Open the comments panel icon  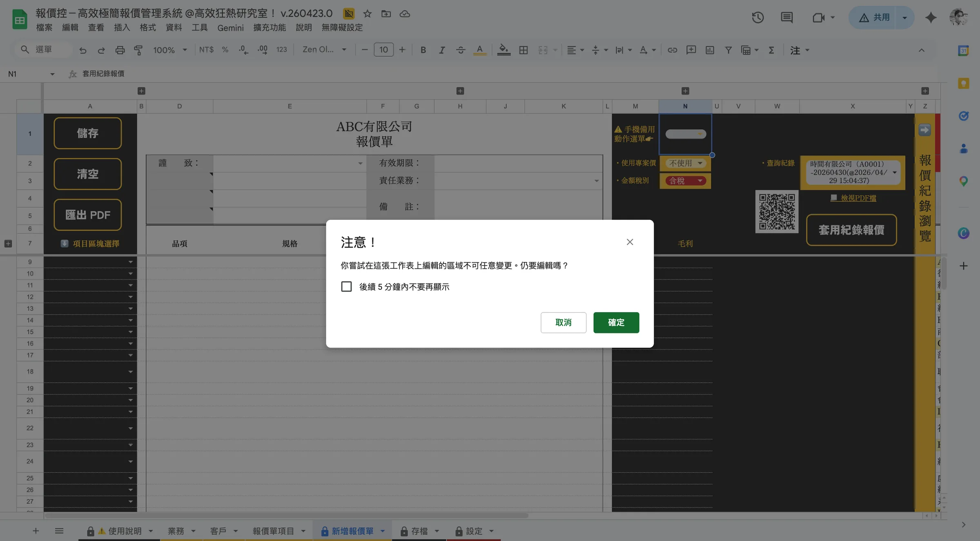[786, 18]
